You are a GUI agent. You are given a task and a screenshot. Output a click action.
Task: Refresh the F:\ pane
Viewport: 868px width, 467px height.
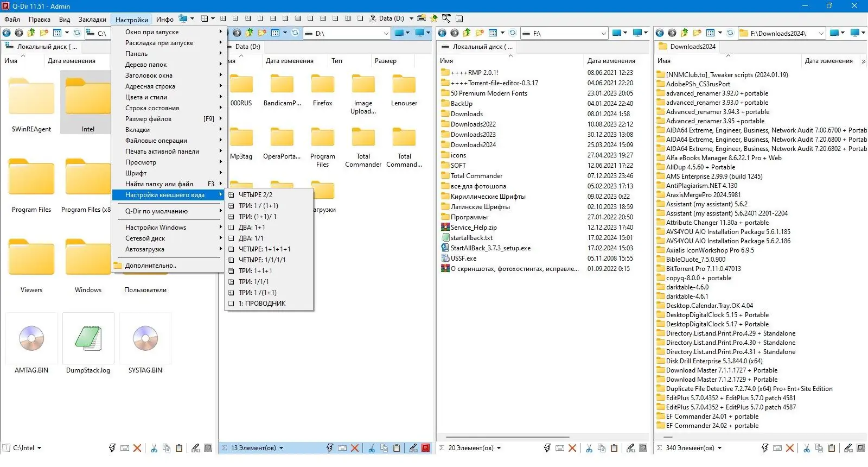click(x=513, y=33)
